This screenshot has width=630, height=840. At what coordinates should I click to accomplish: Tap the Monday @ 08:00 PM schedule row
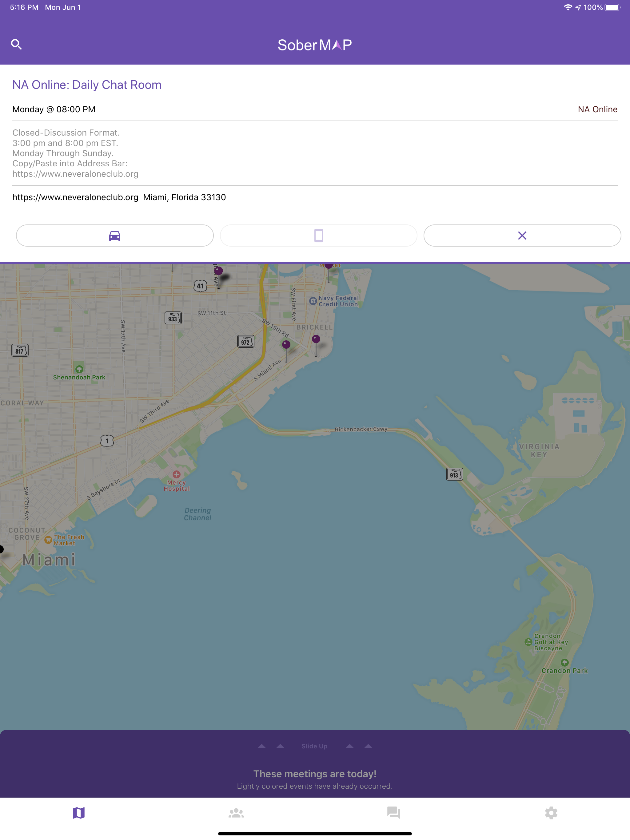[54, 109]
